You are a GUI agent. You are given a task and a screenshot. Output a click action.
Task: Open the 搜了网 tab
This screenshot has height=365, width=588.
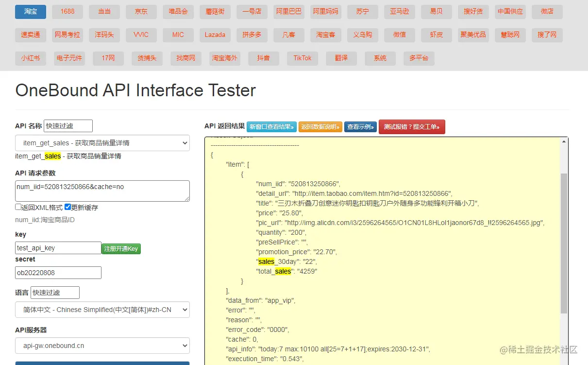pos(547,35)
